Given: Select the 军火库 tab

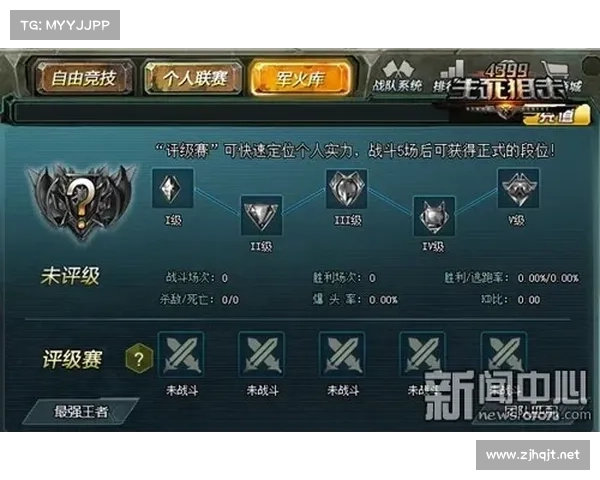Looking at the screenshot, I should 301,78.
